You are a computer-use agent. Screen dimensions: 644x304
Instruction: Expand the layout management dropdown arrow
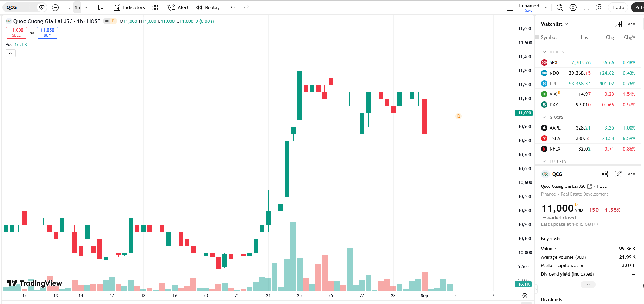(546, 7)
